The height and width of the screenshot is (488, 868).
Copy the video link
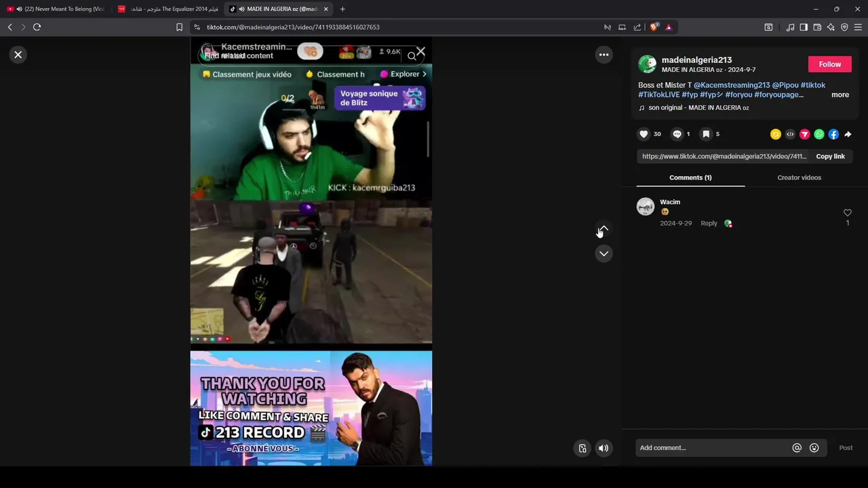click(830, 157)
